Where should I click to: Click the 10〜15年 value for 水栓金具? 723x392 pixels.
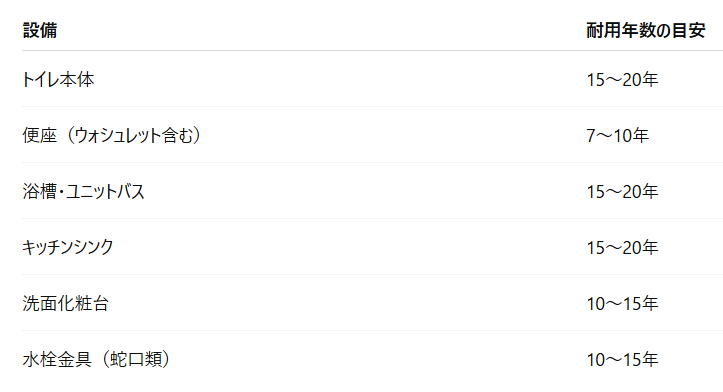pyautogui.click(x=622, y=359)
